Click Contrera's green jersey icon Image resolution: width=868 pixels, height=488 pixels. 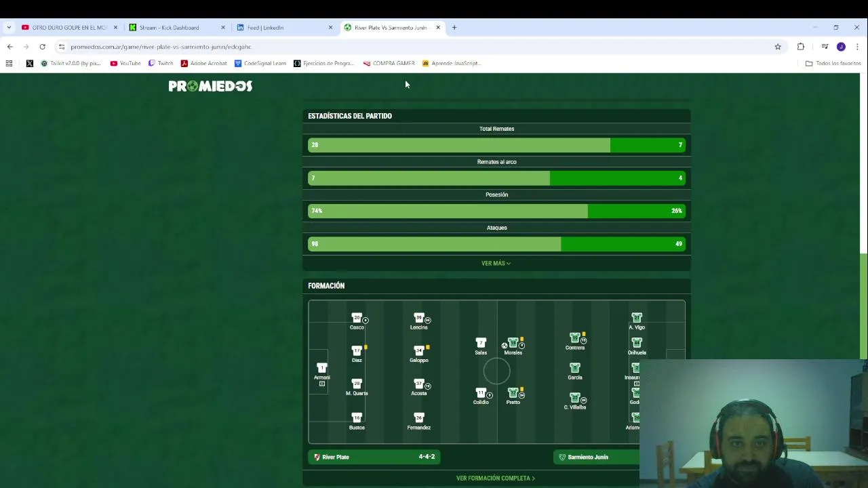coord(575,338)
